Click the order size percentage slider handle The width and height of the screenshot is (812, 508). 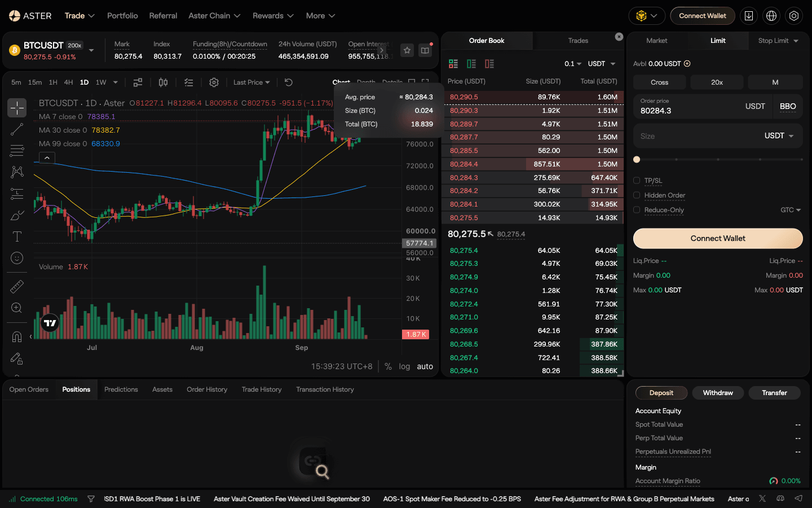(x=637, y=160)
